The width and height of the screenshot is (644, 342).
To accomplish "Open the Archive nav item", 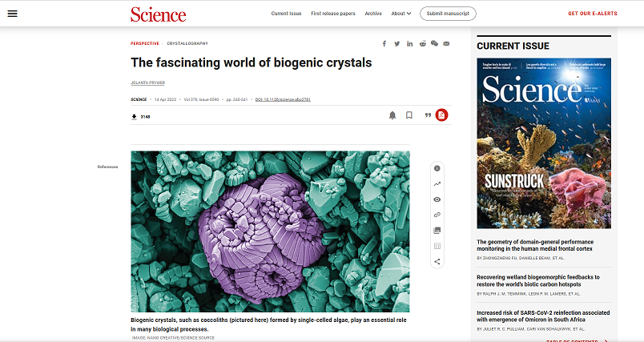I will (x=373, y=14).
